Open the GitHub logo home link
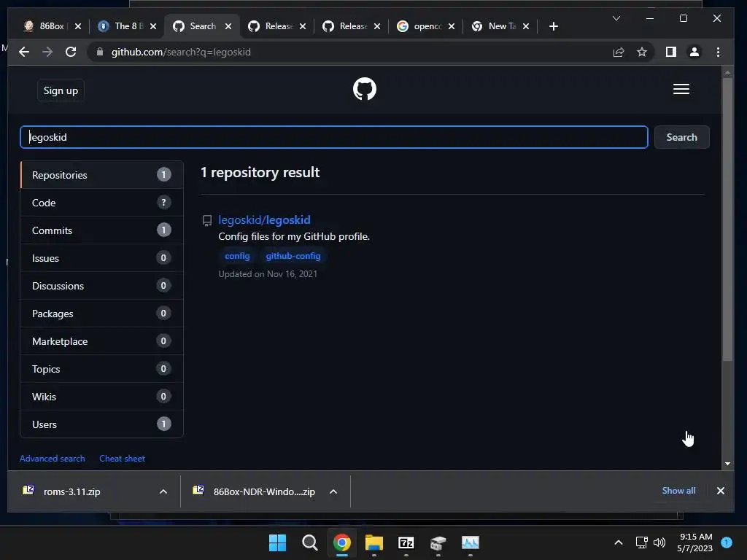 (x=365, y=89)
